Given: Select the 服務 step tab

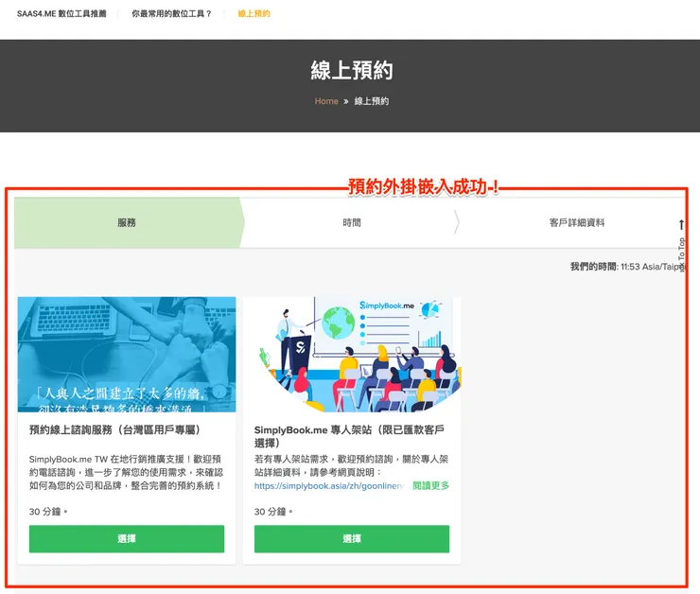Looking at the screenshot, I should coord(130,222).
